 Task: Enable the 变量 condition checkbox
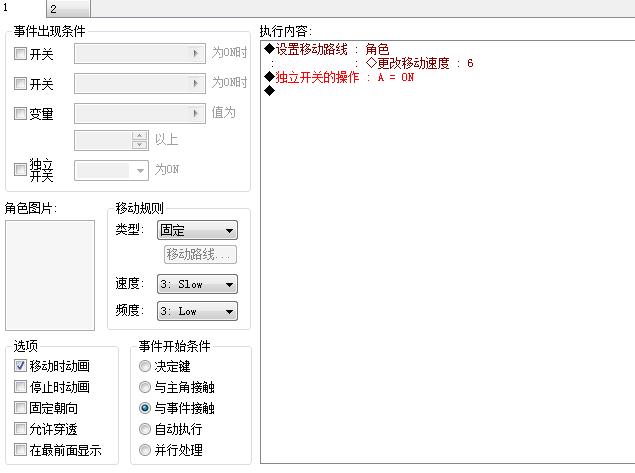[20, 113]
